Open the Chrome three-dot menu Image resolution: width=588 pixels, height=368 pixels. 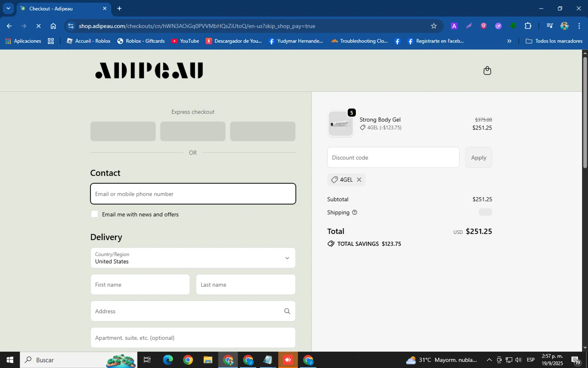pyautogui.click(x=579, y=26)
